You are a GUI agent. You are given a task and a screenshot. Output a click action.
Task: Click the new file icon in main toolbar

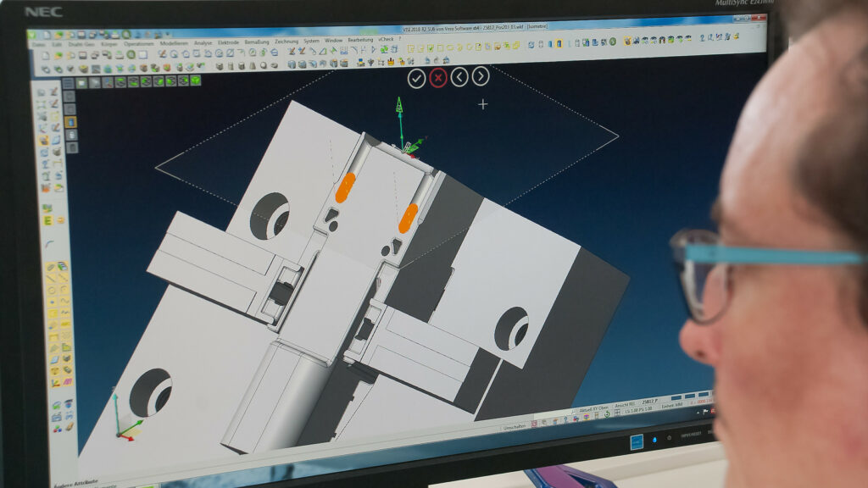click(46, 55)
